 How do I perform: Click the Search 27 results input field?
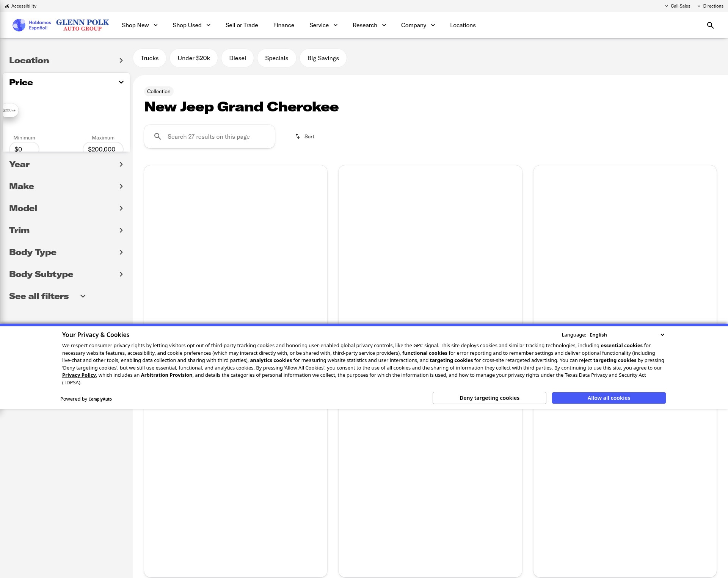click(209, 136)
